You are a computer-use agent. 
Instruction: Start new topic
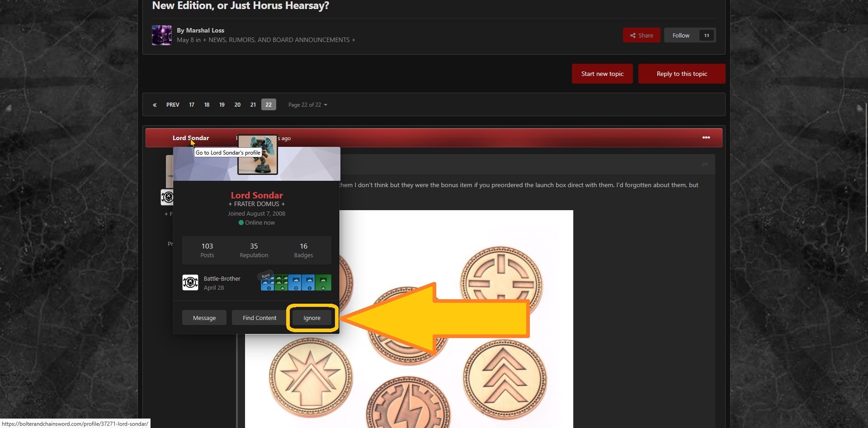[x=602, y=74]
